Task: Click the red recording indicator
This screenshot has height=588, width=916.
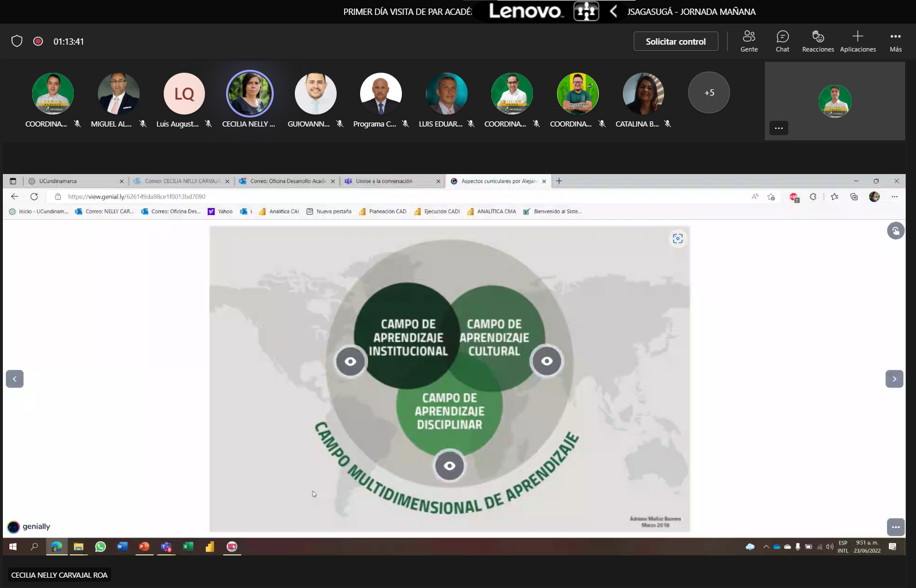Action: point(38,41)
